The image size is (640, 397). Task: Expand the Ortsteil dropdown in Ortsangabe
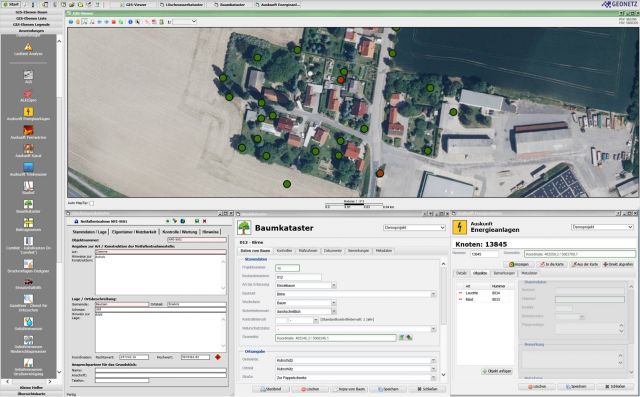click(433, 369)
